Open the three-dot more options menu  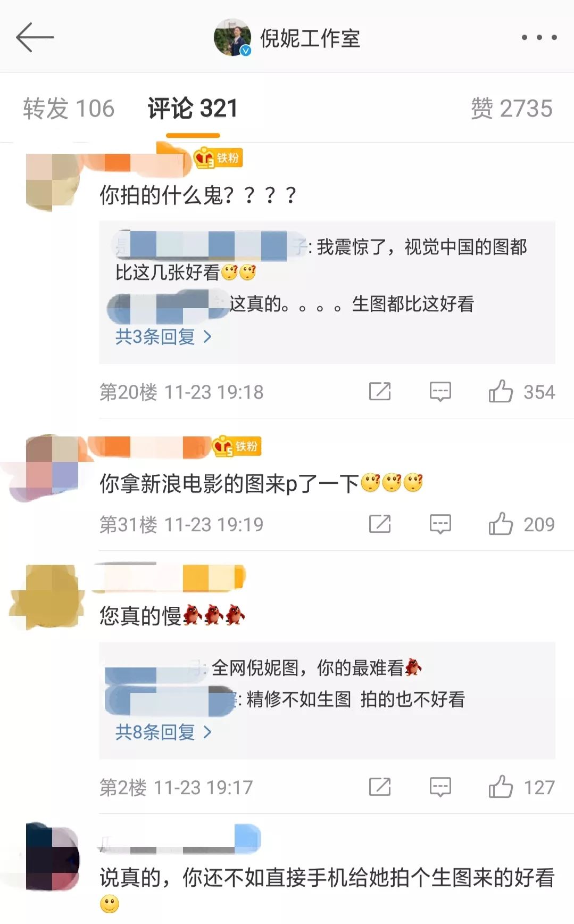(539, 37)
